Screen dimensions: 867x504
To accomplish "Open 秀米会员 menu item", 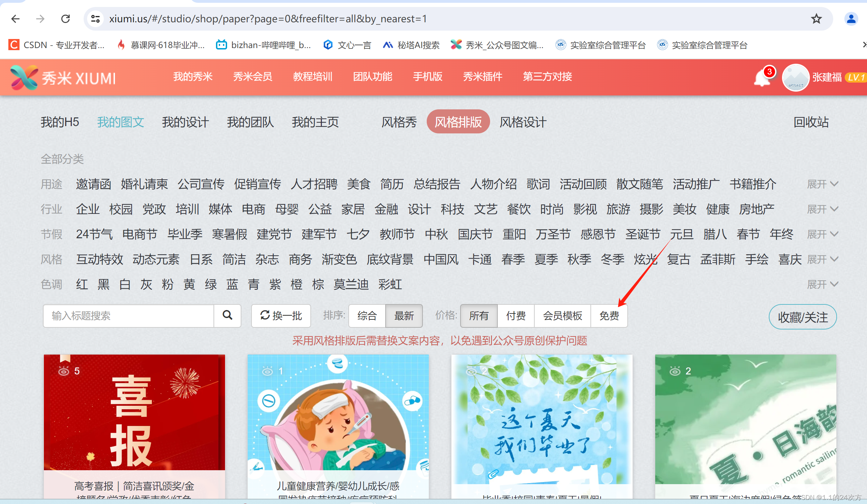I will [x=253, y=77].
